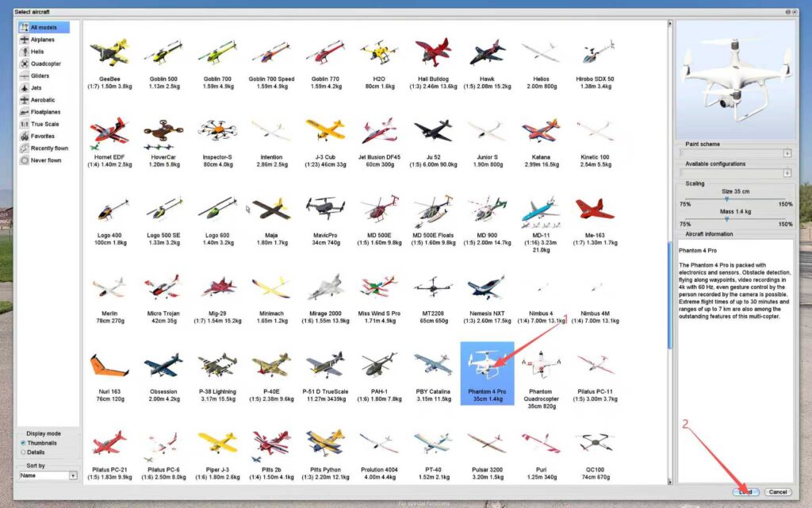Screen dimensions: 812x508
Task: Expand the Paint scheme dropdown
Action: 787,153
